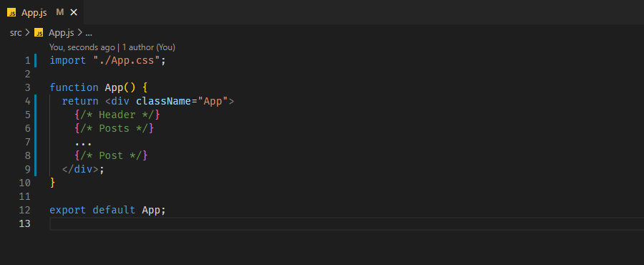Open the src breadcrumb folder
This screenshot has width=644, height=265.
[x=16, y=33]
